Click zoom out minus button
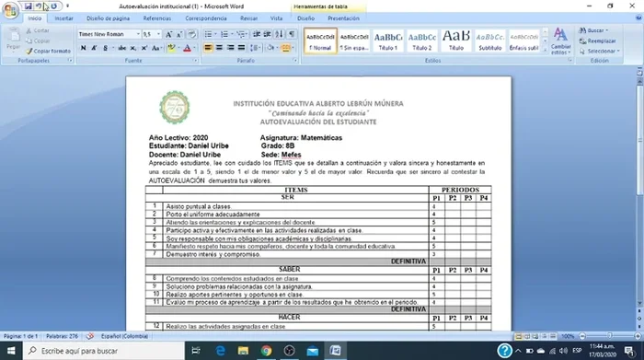Viewport: 644px width, 360px height. [582, 336]
